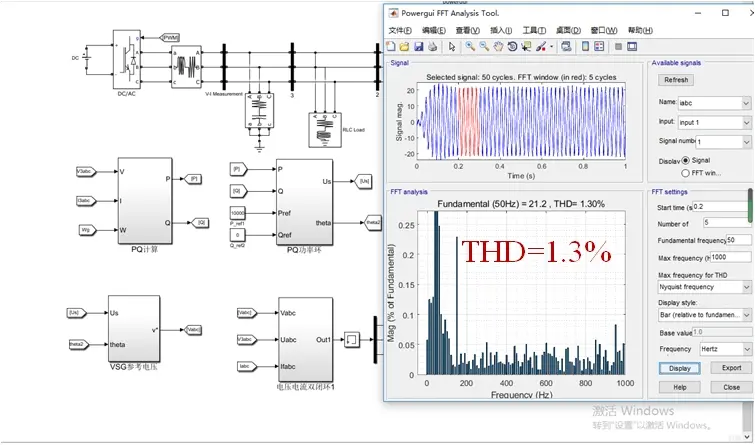Click the Fundamental frequency input field
The height and width of the screenshot is (445, 755).
[738, 240]
